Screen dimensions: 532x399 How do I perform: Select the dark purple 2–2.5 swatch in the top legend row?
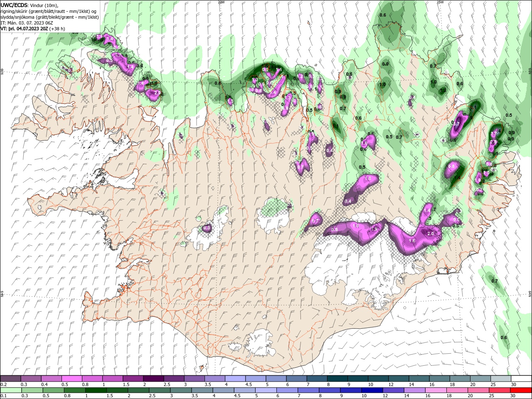(153, 379)
